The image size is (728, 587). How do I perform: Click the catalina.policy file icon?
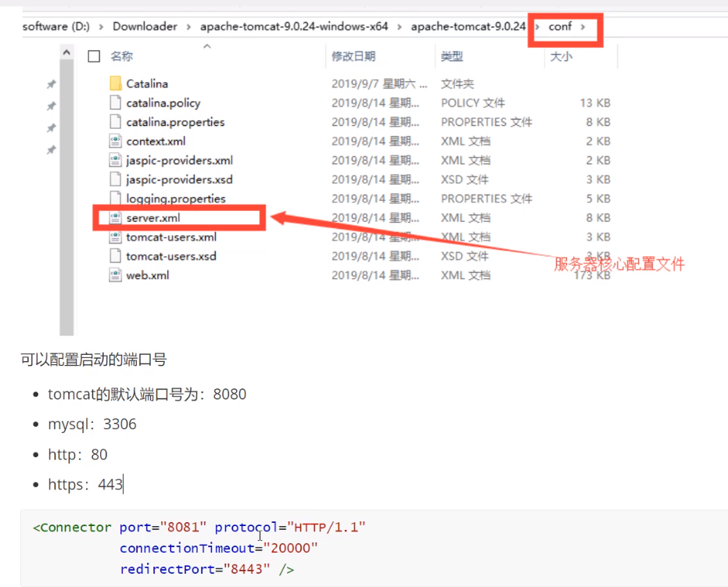tap(116, 102)
